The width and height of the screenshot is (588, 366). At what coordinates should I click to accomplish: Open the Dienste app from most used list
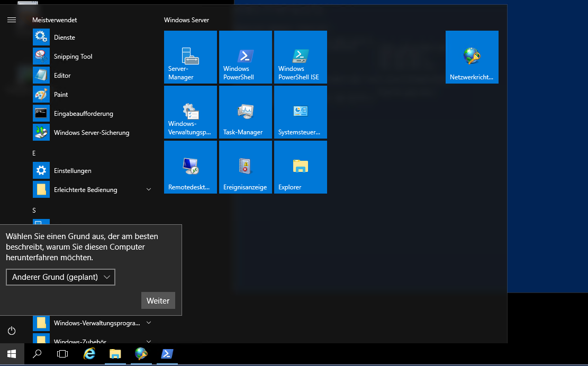[x=92, y=37]
